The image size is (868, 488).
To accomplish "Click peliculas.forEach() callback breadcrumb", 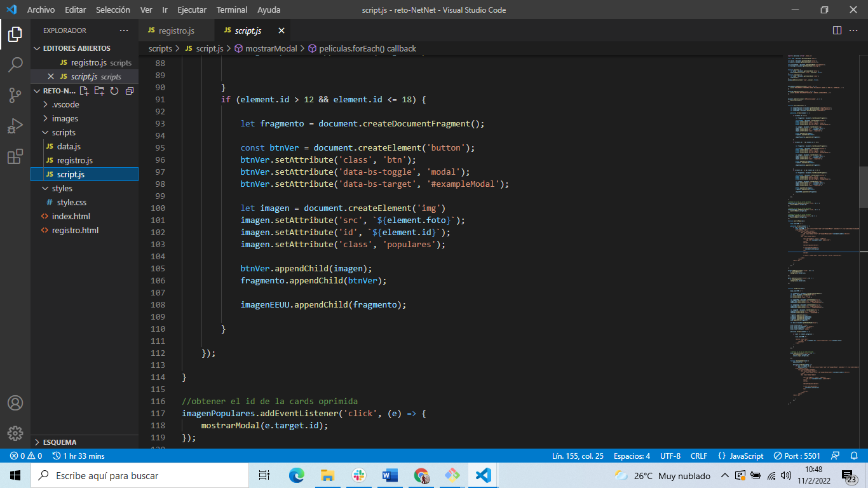I will point(367,48).
